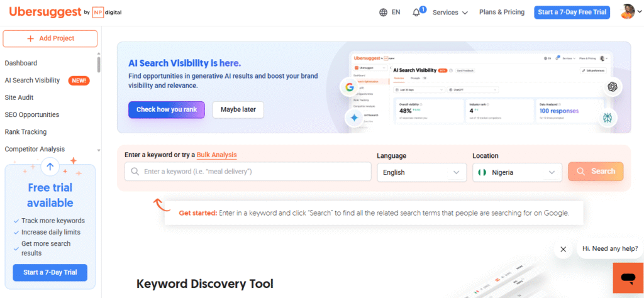This screenshot has height=298, width=644.
Task: Click the globe language icon
Action: [384, 13]
